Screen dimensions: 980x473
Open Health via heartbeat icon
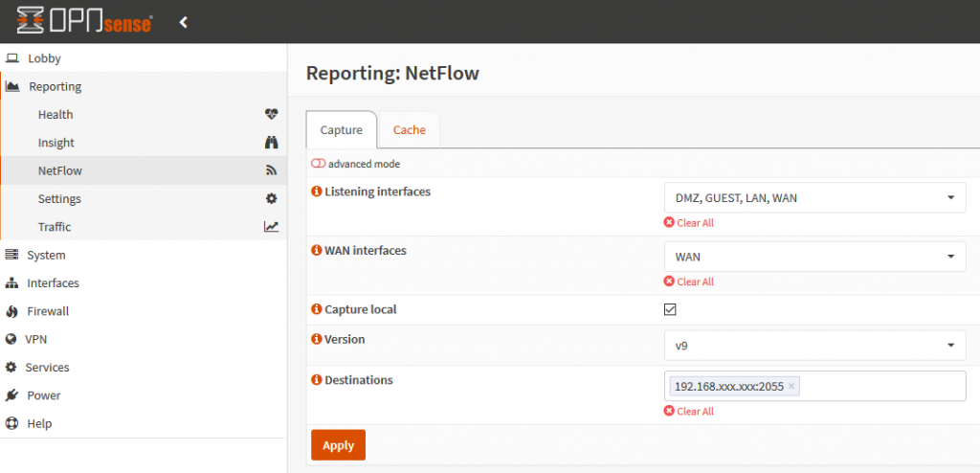pos(271,114)
